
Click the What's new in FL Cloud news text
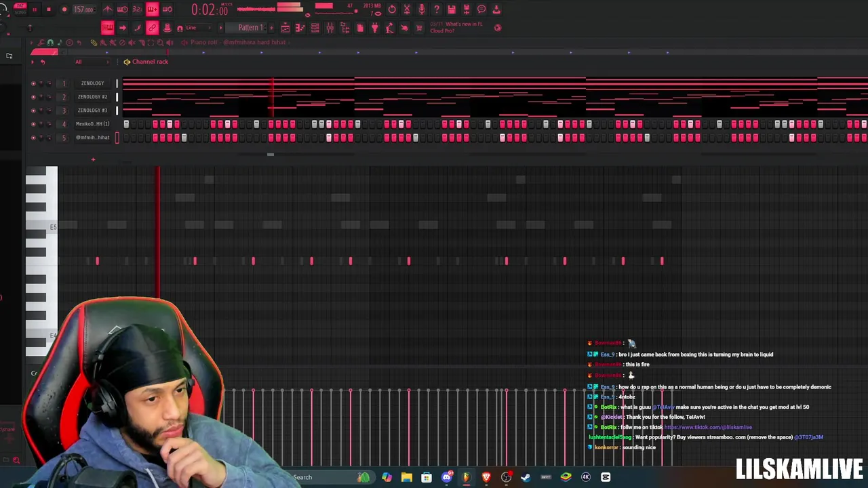456,27
